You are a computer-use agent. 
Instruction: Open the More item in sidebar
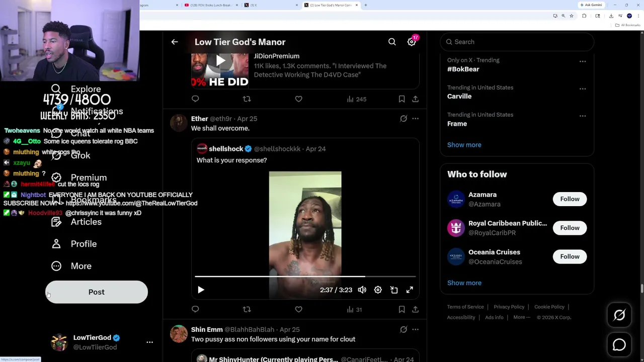tap(71, 266)
